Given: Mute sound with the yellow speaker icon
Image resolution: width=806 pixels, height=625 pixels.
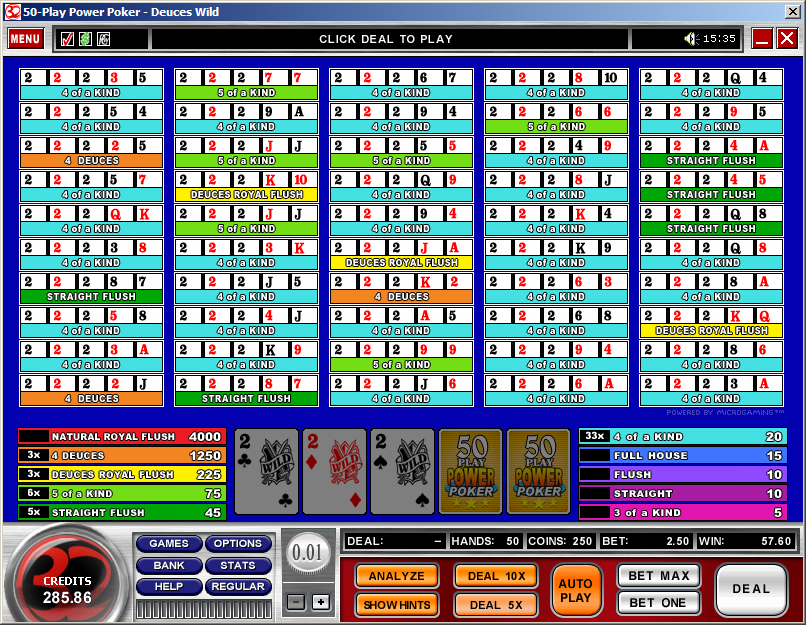Looking at the screenshot, I should [x=691, y=39].
